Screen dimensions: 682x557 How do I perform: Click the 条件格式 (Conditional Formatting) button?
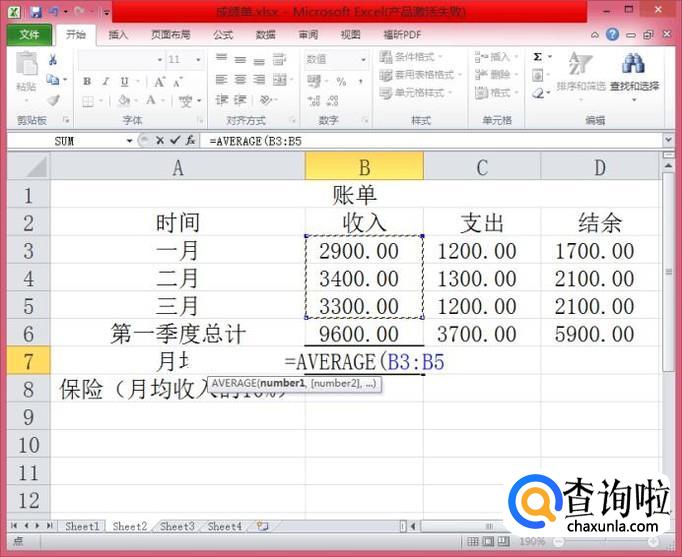(416, 57)
